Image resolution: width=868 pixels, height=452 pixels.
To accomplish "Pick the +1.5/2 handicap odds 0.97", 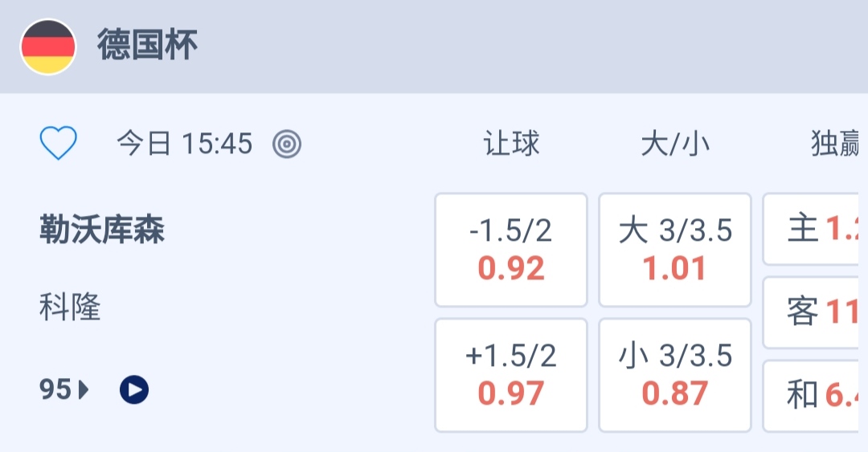I will pyautogui.click(x=511, y=375).
